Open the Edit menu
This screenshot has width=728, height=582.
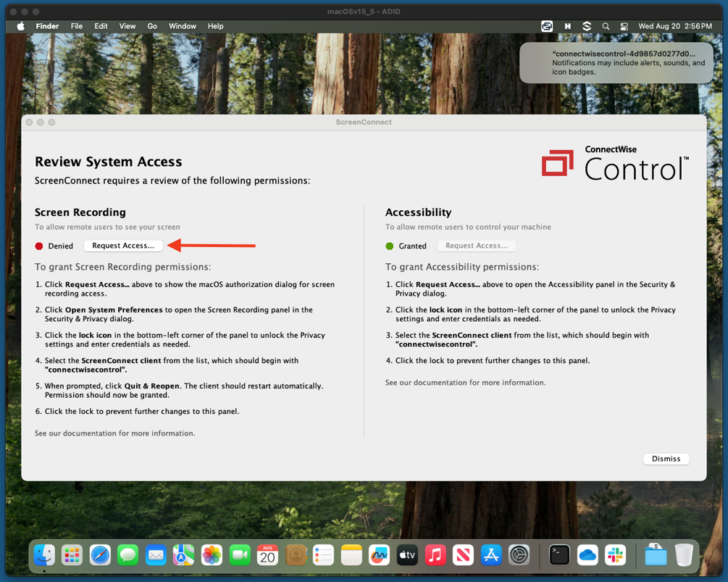pos(101,26)
